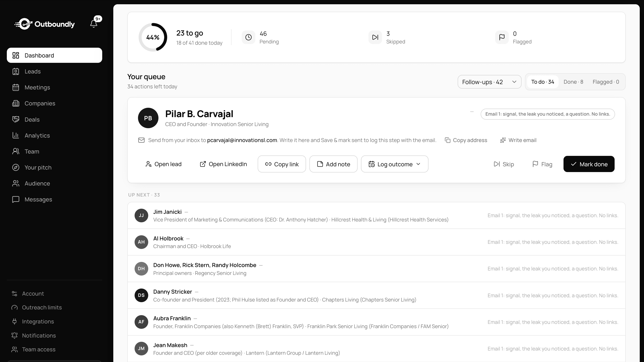Click the Outboundly logo

pos(45,24)
